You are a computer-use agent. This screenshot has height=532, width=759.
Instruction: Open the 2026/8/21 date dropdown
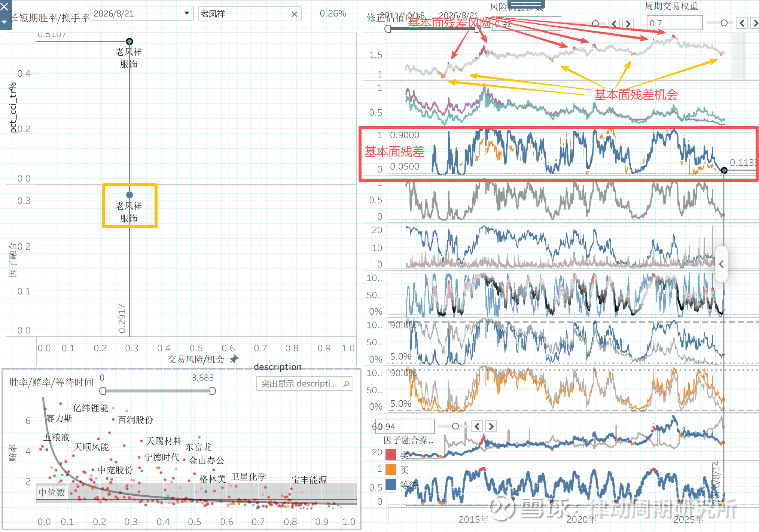[186, 13]
